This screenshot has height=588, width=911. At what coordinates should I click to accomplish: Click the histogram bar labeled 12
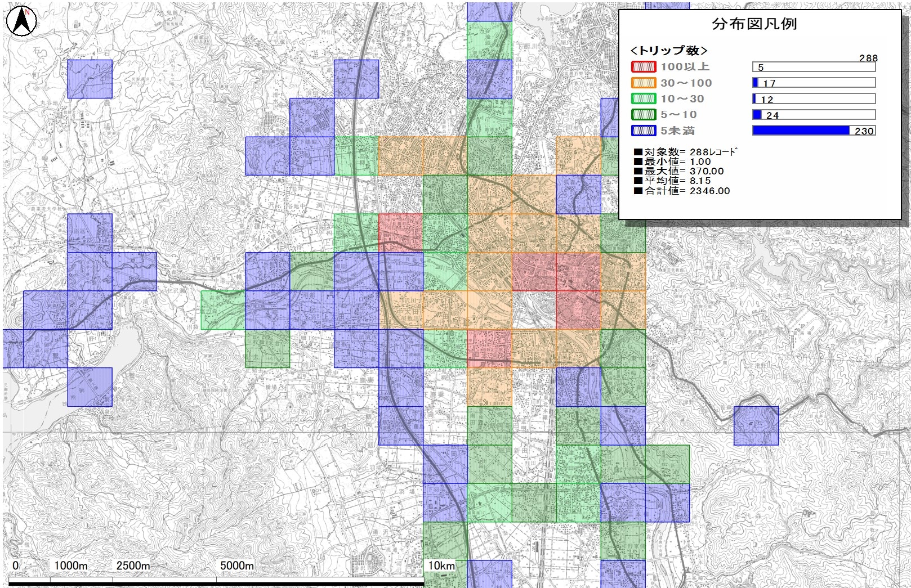click(x=754, y=99)
